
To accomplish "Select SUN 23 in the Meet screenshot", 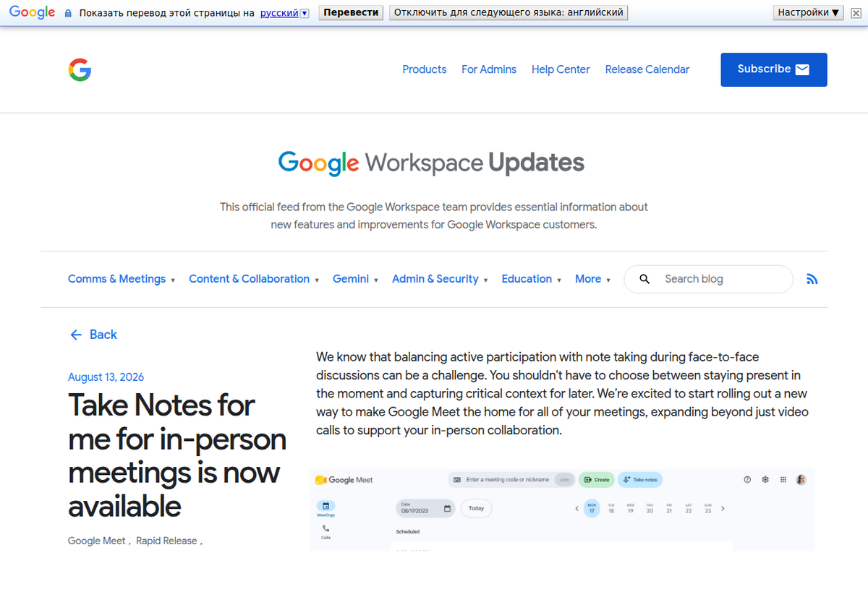I will 707,509.
